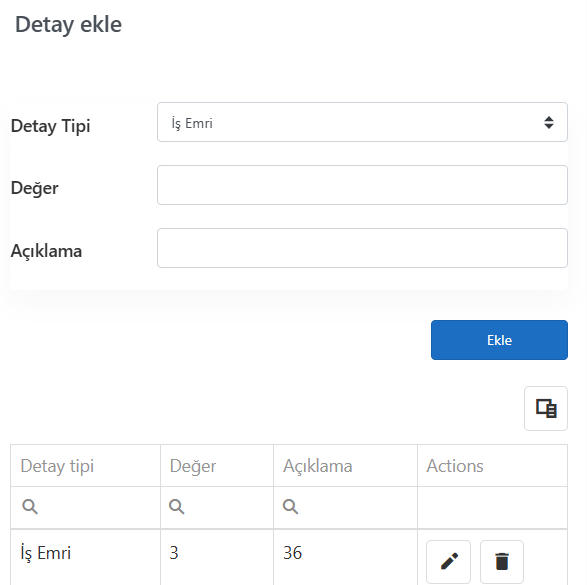Open the column chooser icon above the table
This screenshot has width=587, height=585.
pos(546,408)
